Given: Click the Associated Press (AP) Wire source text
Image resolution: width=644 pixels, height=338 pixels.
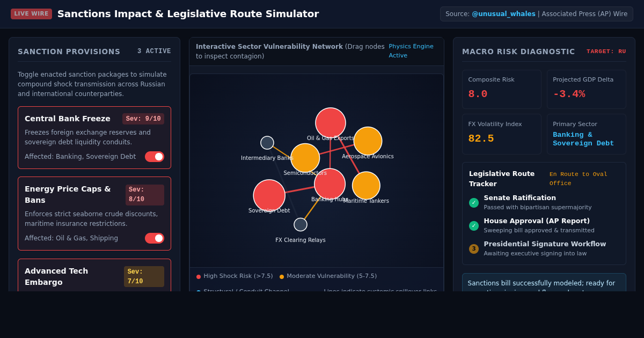Looking at the screenshot, I should [584, 14].
